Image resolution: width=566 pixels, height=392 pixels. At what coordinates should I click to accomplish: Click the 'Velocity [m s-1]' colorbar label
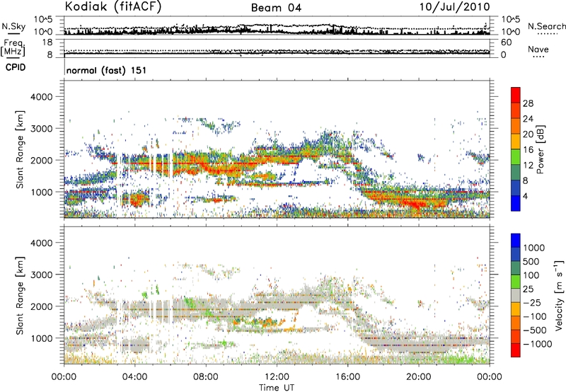(559, 295)
